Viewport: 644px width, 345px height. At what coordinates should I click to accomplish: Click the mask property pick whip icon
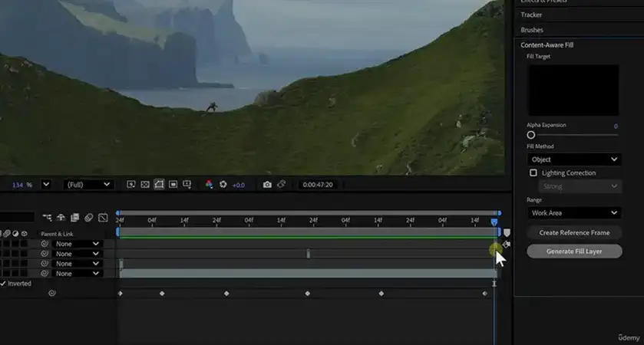pyautogui.click(x=51, y=293)
